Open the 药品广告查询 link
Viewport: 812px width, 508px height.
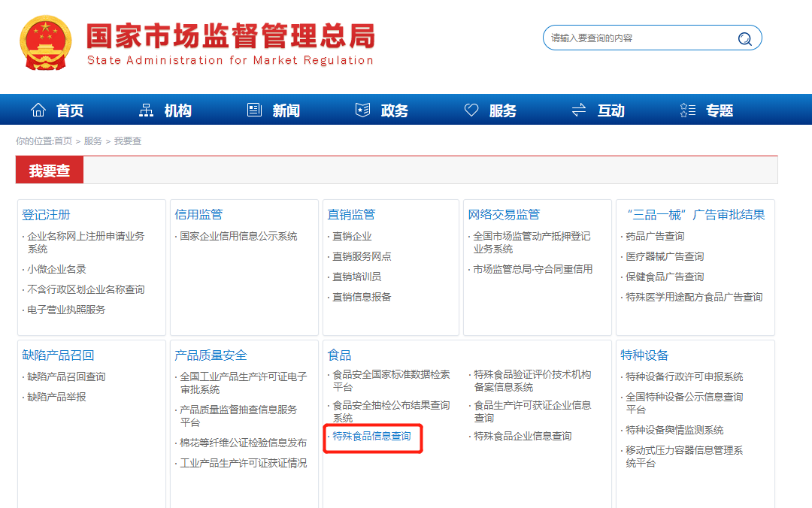point(655,236)
